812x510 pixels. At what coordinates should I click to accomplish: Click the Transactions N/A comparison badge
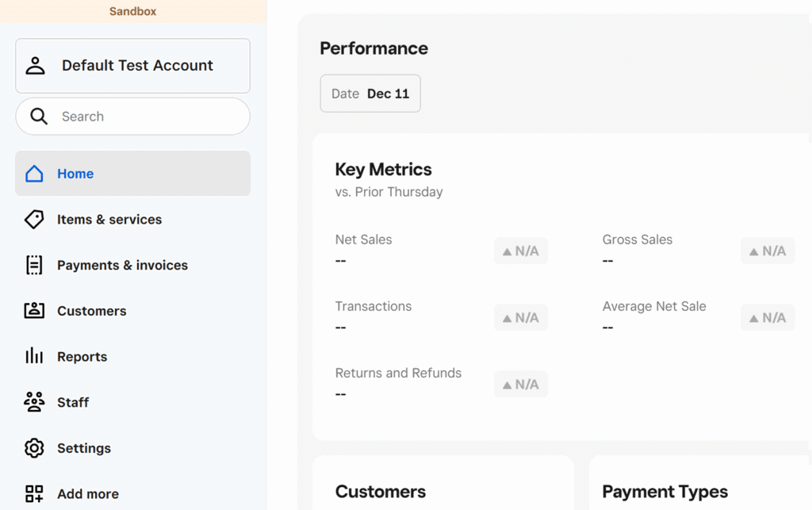(x=520, y=318)
